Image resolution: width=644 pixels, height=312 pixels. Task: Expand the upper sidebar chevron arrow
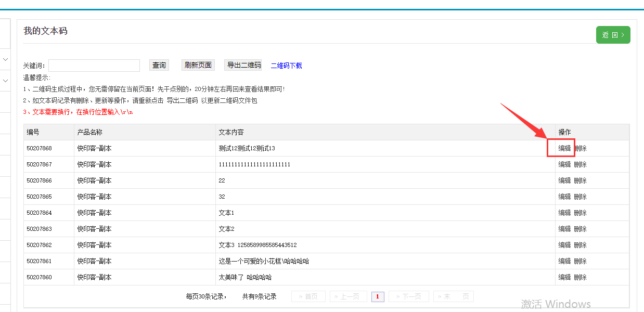(5, 60)
